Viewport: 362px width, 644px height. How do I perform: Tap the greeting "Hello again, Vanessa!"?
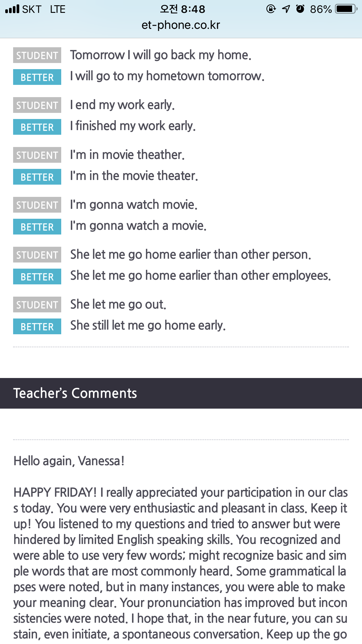69,461
